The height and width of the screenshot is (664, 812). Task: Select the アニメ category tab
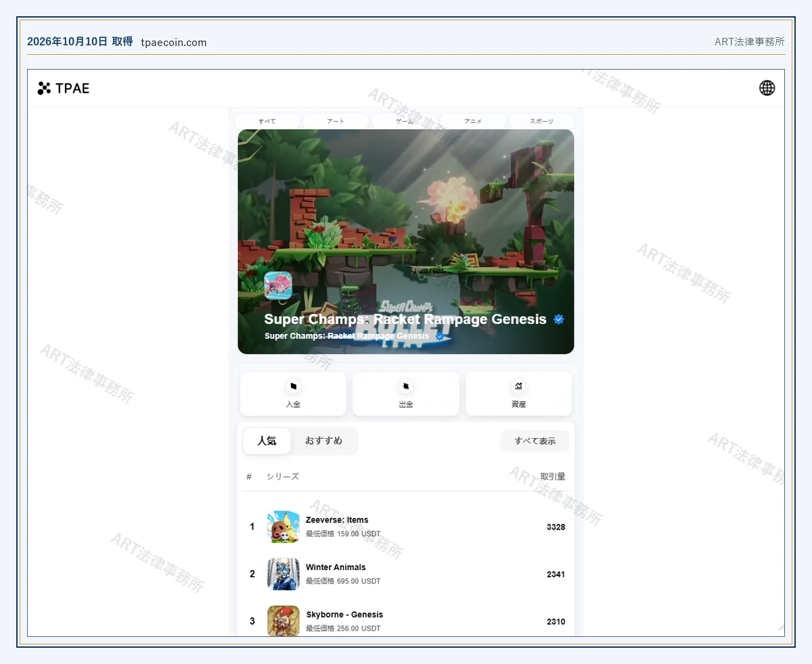(x=473, y=121)
